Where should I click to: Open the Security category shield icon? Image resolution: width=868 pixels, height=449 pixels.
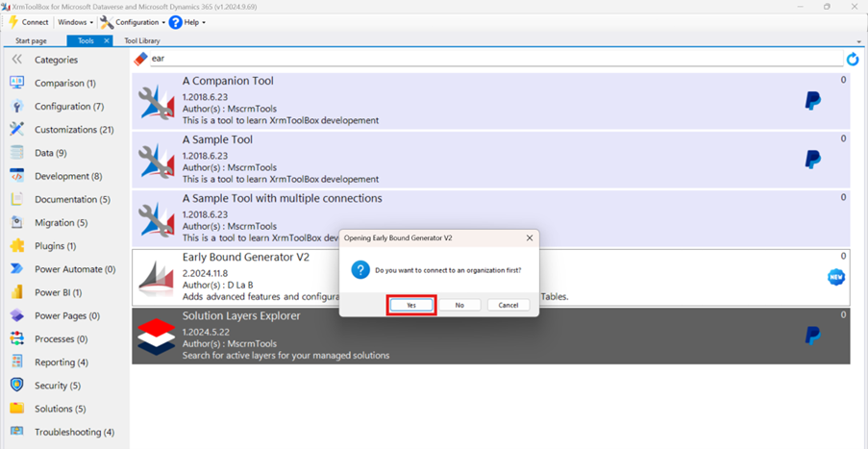click(17, 386)
